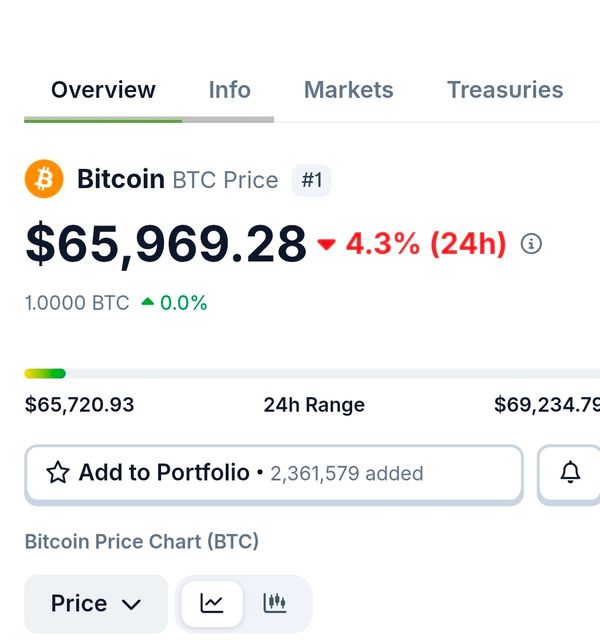Viewport: 600px width, 640px height.
Task: Click the 24h low value $65,720.93
Action: pos(79,405)
